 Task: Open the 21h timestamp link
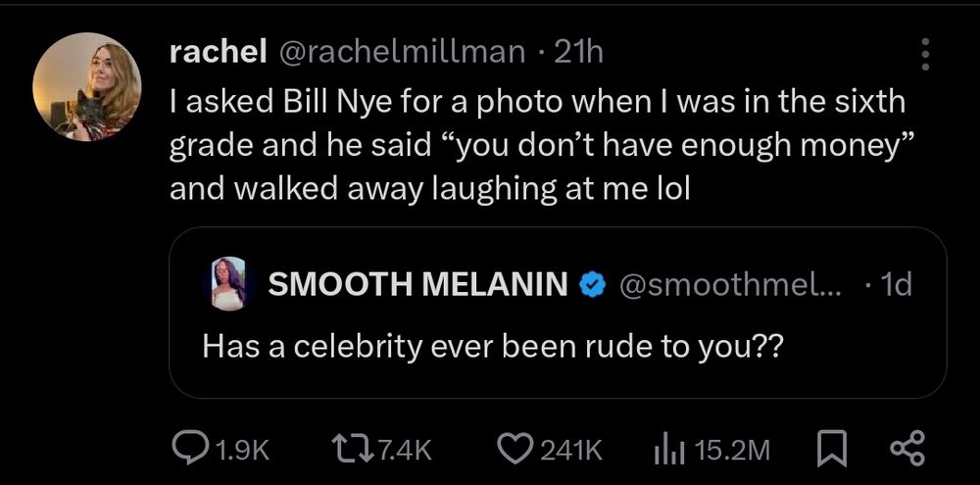pos(578,53)
